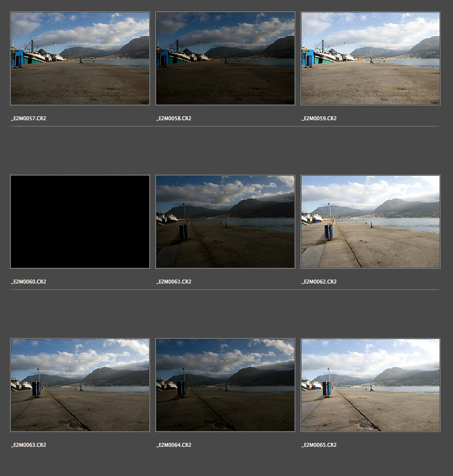The height and width of the screenshot is (476, 453).
Task: Click the _E2M0064.CR2 filename text
Action: tap(174, 445)
